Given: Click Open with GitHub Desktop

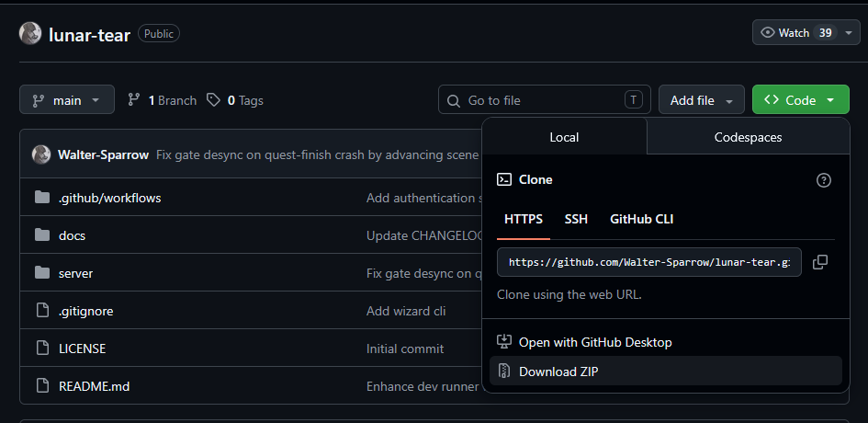Looking at the screenshot, I should coord(666,342).
